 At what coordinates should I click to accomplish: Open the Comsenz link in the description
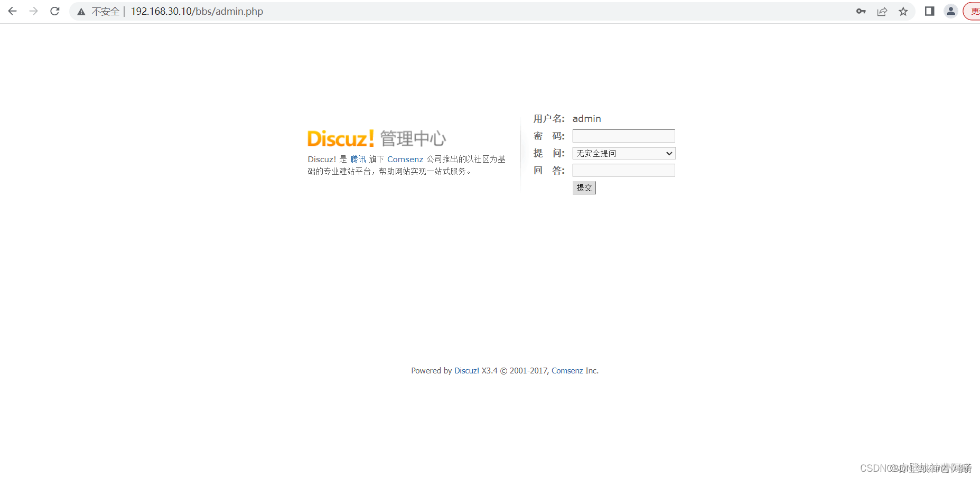point(405,159)
